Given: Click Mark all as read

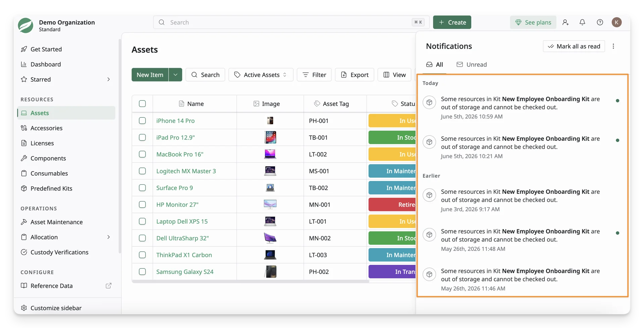Looking at the screenshot, I should (574, 46).
